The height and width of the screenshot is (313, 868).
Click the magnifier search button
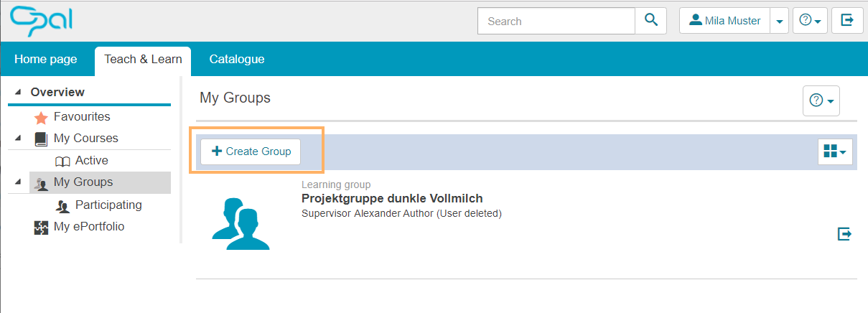[x=651, y=21]
